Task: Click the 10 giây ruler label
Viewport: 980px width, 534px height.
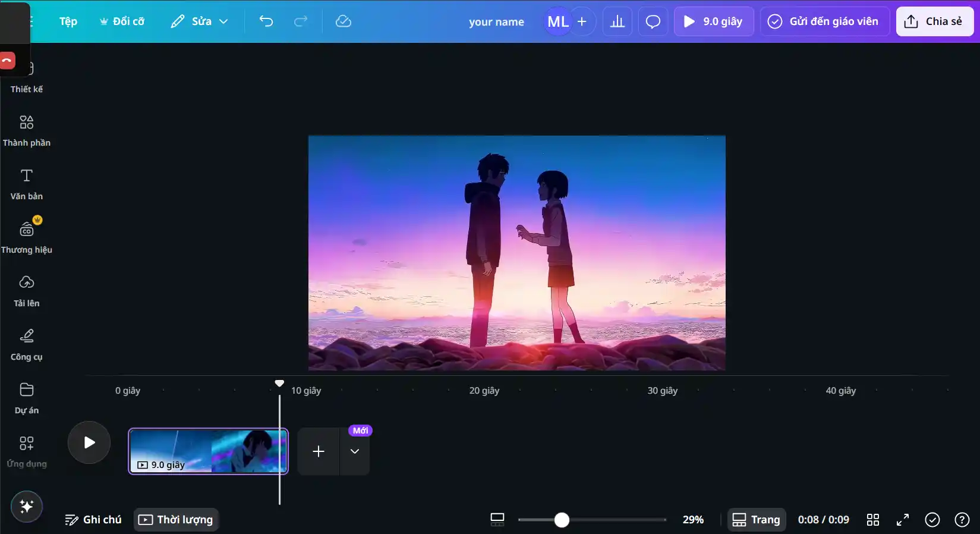Action: (x=306, y=391)
